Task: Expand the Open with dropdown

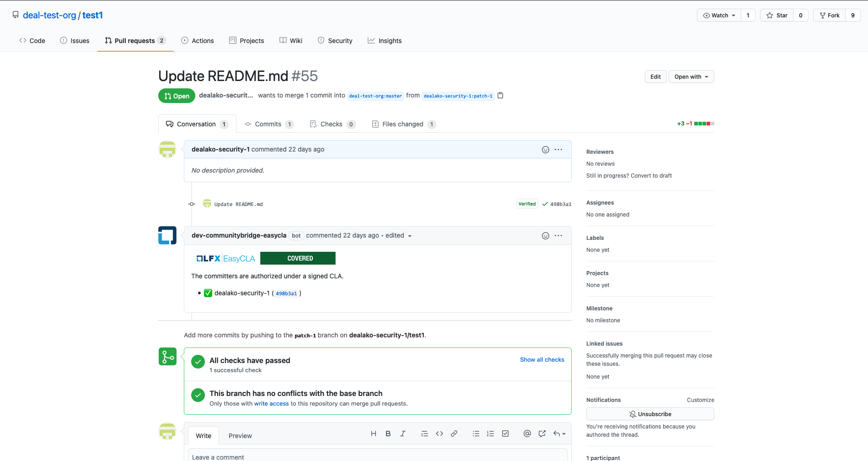Action: point(691,76)
